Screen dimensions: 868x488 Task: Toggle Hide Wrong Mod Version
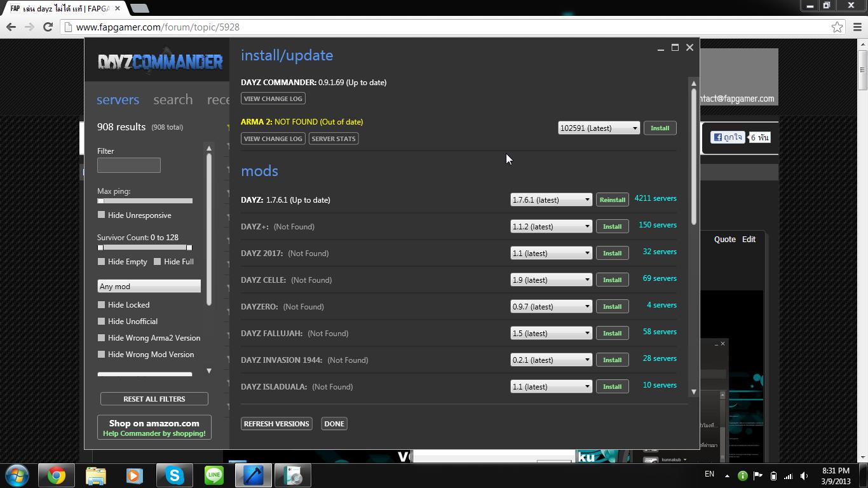[101, 354]
